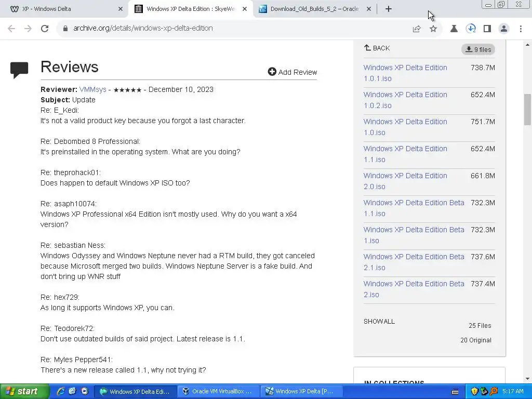Download Windows XP Delta Edition Beta 1.1.iso
The image size is (532, 399).
pyautogui.click(x=414, y=208)
